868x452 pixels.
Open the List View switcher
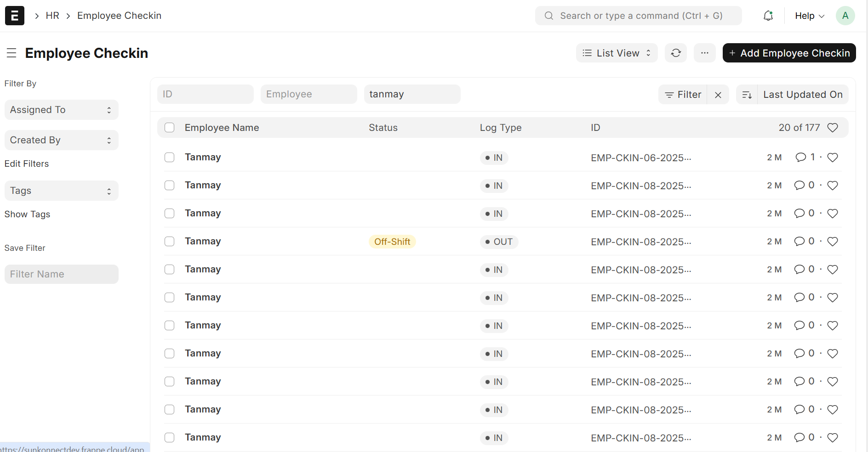click(617, 53)
